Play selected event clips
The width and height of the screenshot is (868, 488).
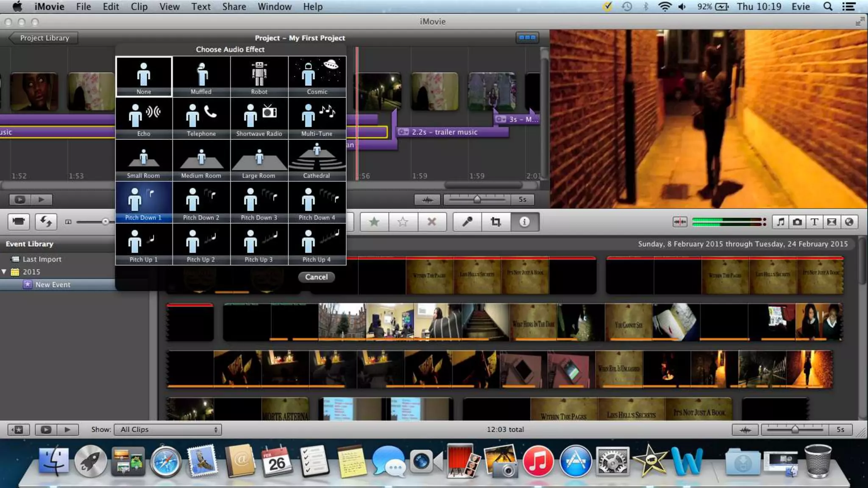tap(67, 430)
